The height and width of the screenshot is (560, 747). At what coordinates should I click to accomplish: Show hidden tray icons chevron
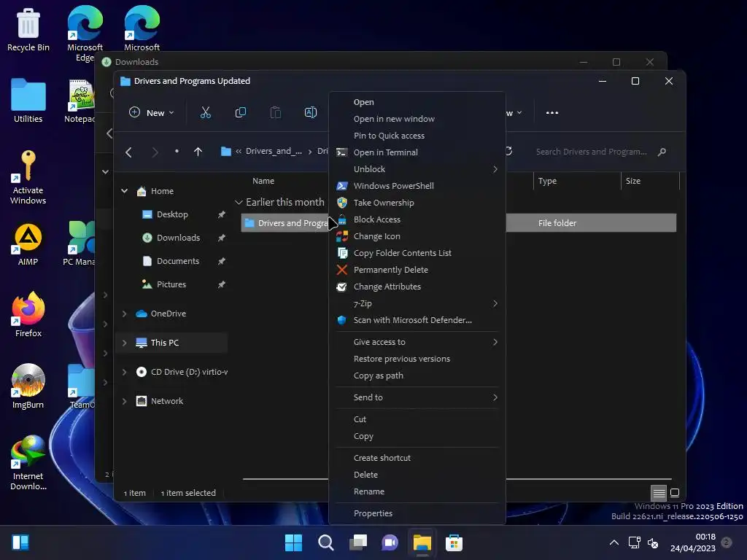[614, 542]
